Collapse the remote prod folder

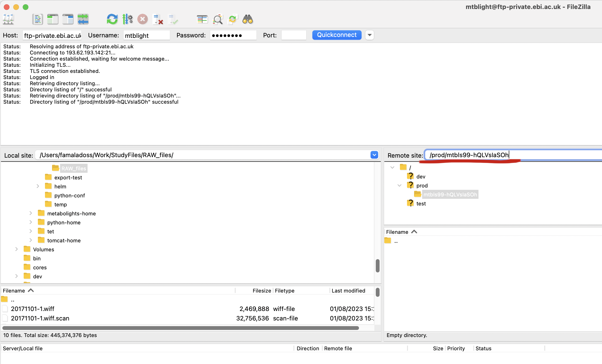click(x=399, y=185)
